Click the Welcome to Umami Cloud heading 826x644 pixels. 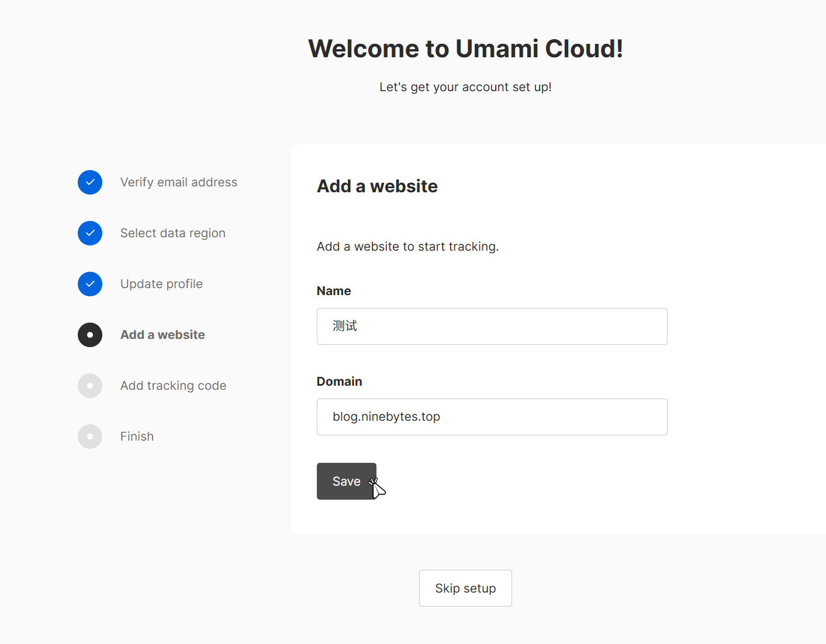pyautogui.click(x=465, y=49)
